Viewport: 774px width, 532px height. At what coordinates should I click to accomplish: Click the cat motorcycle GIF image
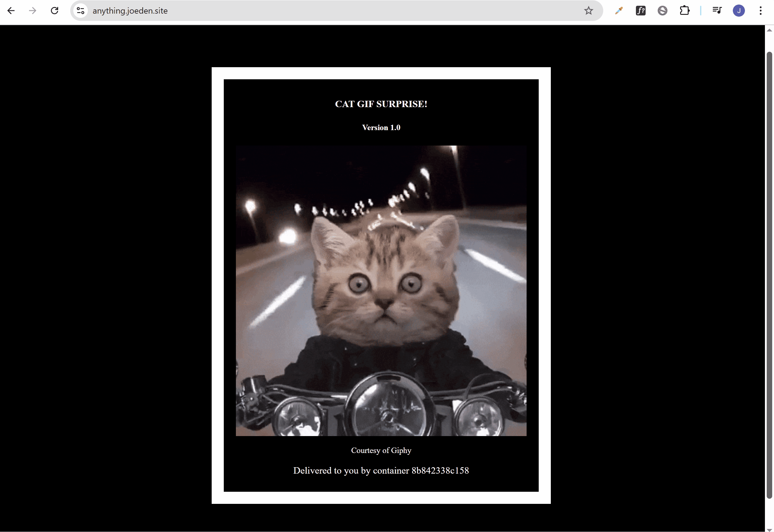coord(381,291)
